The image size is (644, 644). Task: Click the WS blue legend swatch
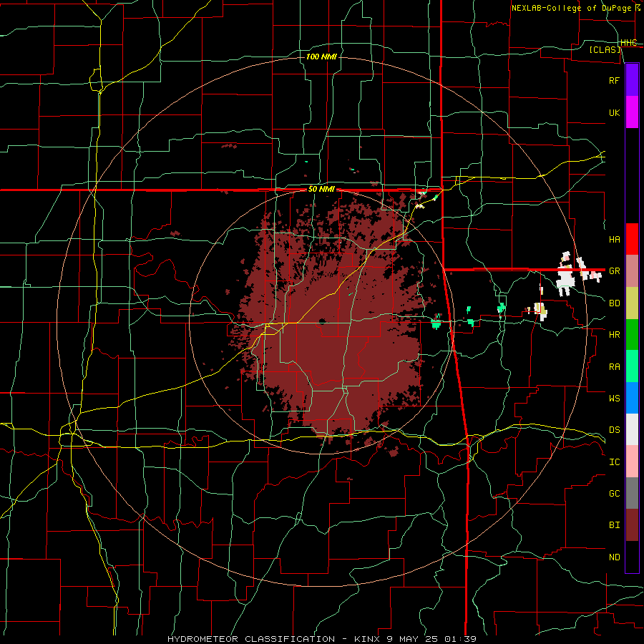(632, 398)
